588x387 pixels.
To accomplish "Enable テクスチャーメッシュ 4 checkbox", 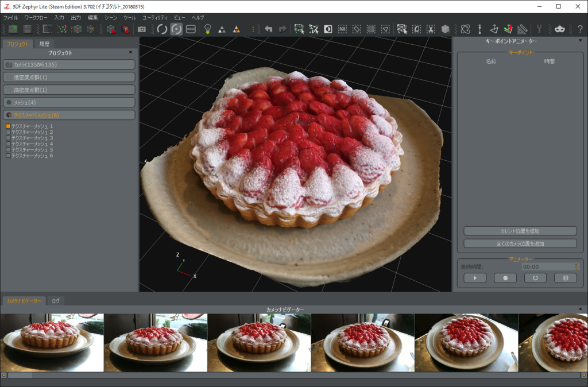I will 8,144.
